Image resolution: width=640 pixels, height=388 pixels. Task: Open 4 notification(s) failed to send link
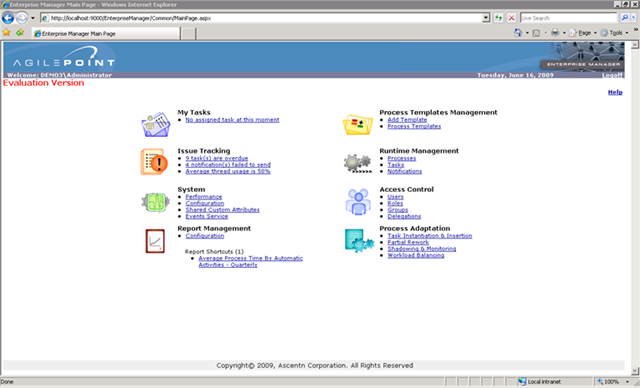pyautogui.click(x=228, y=164)
